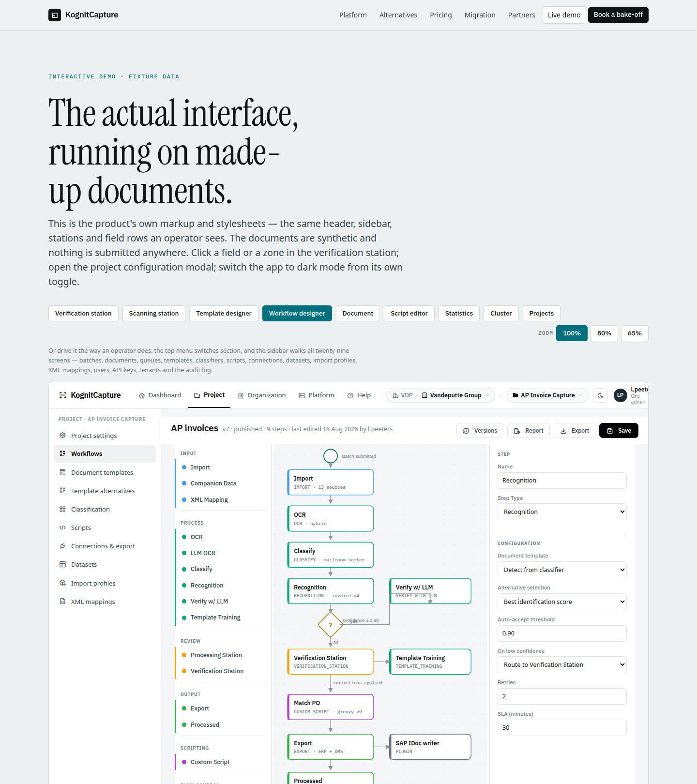Click the Datasets table icon
Screen dimensions: 697x784
(x=62, y=564)
